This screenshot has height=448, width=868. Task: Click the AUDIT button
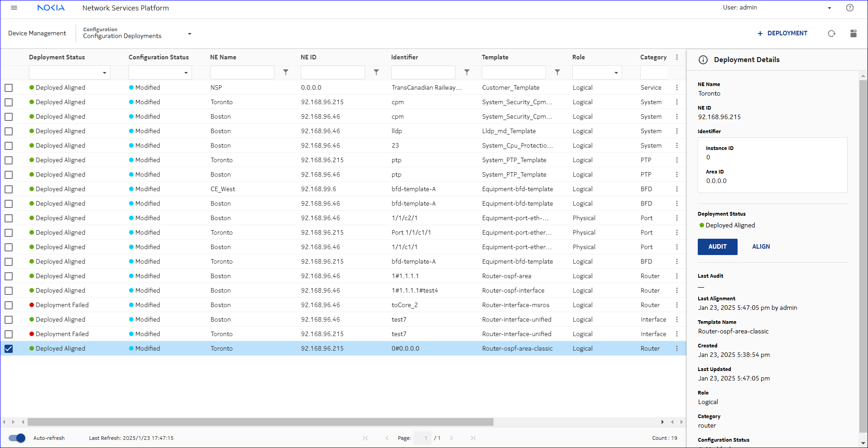717,247
